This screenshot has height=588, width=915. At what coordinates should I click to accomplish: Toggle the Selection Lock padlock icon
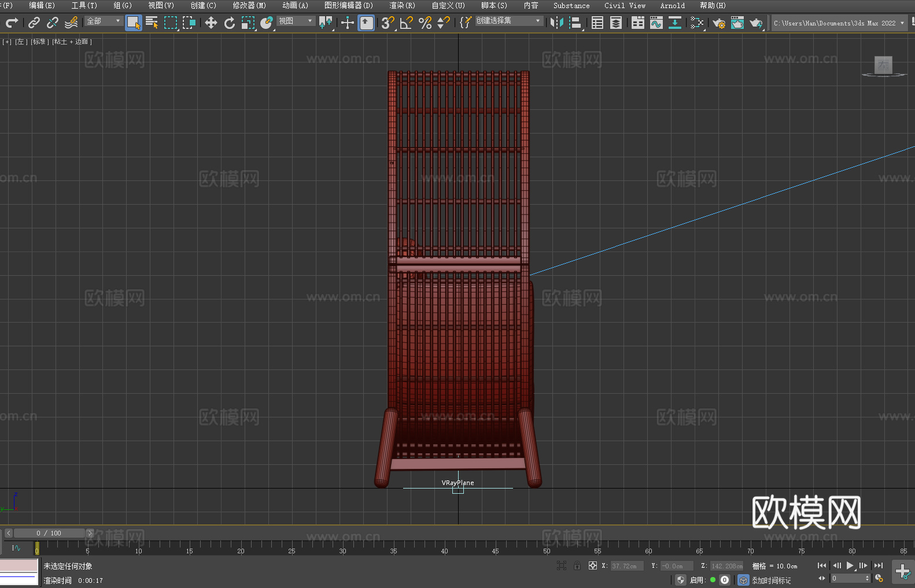(x=577, y=565)
